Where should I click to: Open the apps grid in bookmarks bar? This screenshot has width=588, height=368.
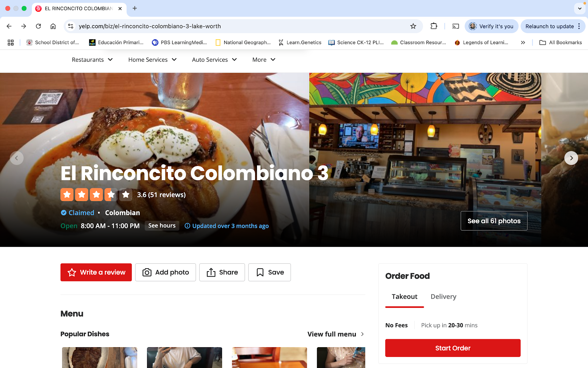[x=11, y=42]
